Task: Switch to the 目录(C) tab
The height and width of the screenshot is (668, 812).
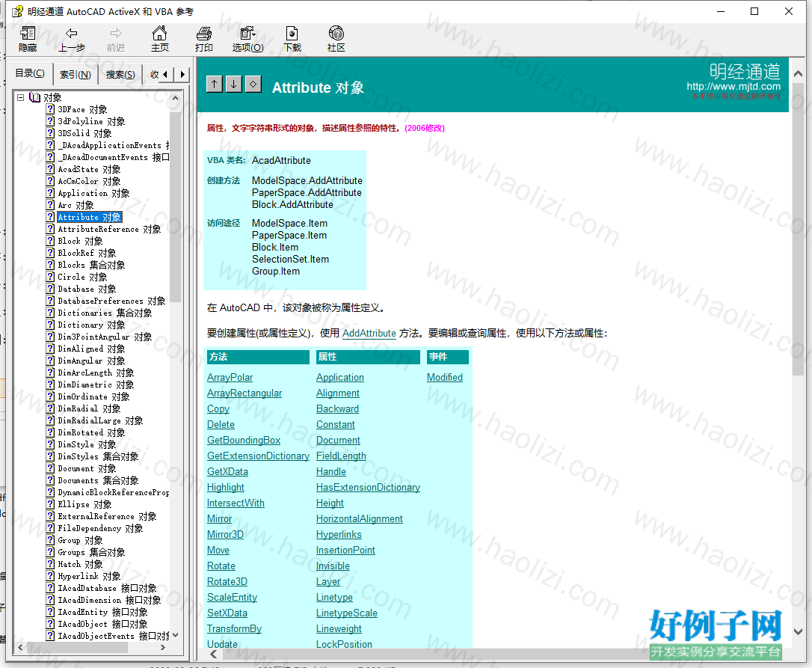Action: click(x=29, y=73)
